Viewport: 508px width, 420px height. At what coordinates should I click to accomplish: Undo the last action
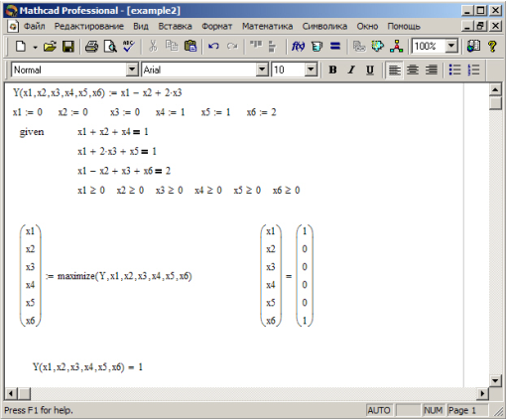213,46
